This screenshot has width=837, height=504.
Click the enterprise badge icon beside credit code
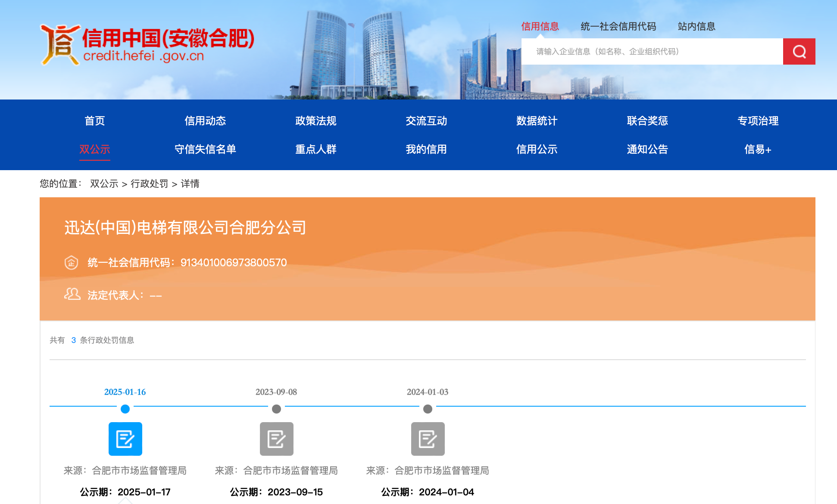coord(71,262)
